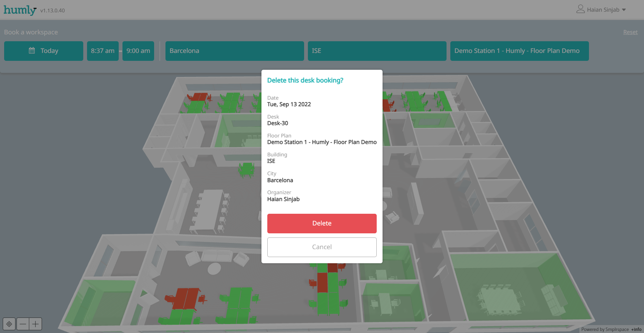The image size is (644, 333).
Task: Click the Reset link
Action: (x=630, y=32)
